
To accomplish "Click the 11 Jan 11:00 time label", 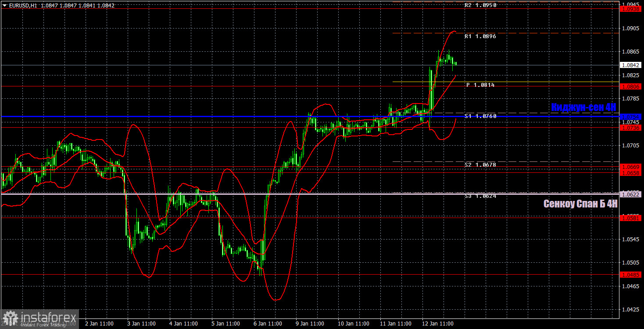I will pyautogui.click(x=395, y=324).
